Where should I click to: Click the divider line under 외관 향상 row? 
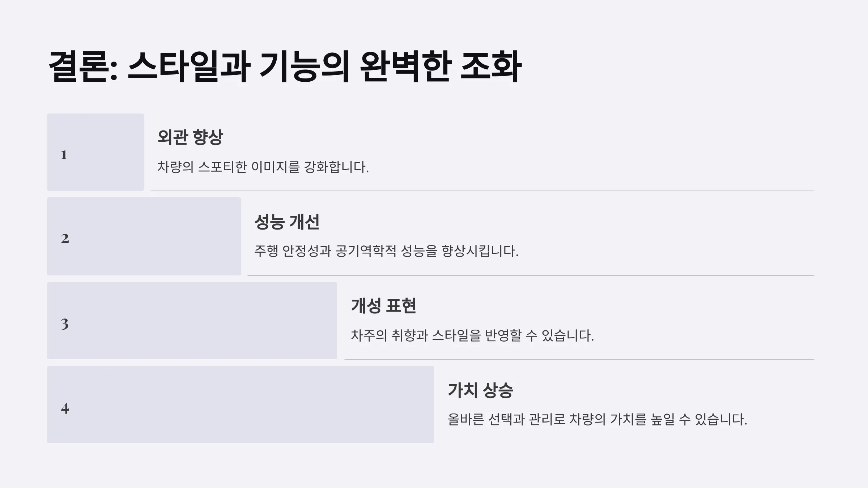[x=482, y=191]
